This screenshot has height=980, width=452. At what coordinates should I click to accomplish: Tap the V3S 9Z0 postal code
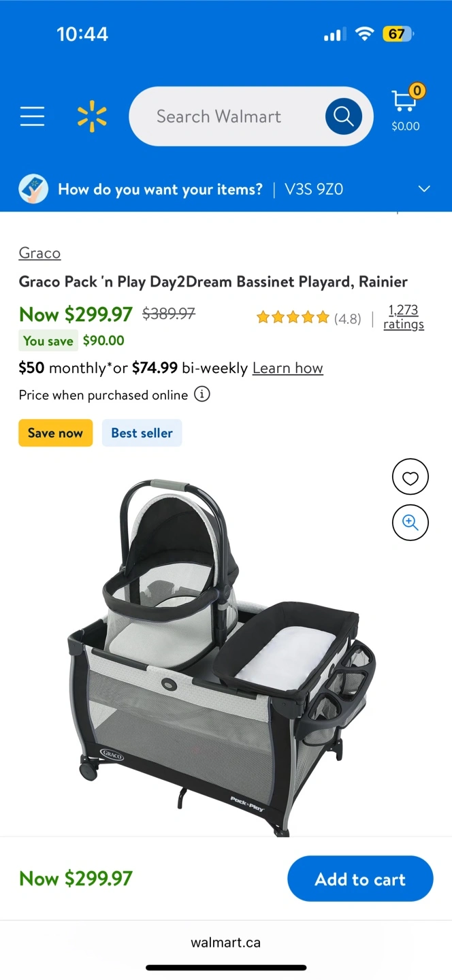tap(314, 189)
